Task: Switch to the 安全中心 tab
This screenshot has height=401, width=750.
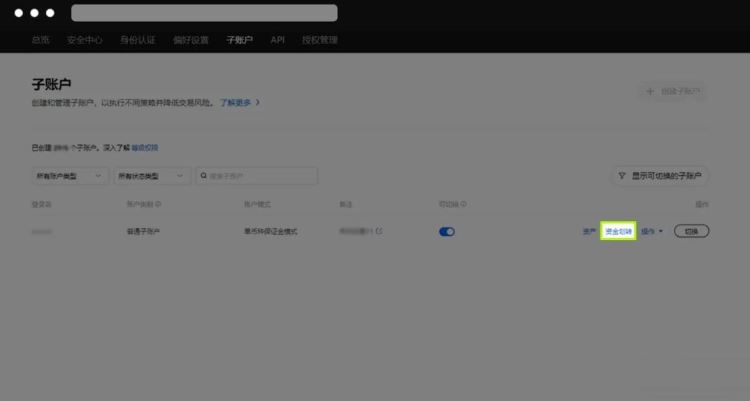Action: coord(84,40)
